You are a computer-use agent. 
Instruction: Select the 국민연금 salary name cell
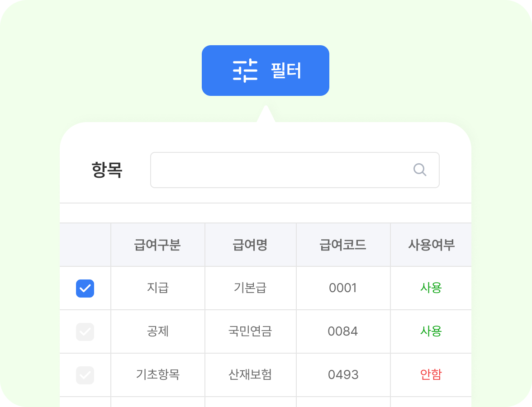pos(250,331)
